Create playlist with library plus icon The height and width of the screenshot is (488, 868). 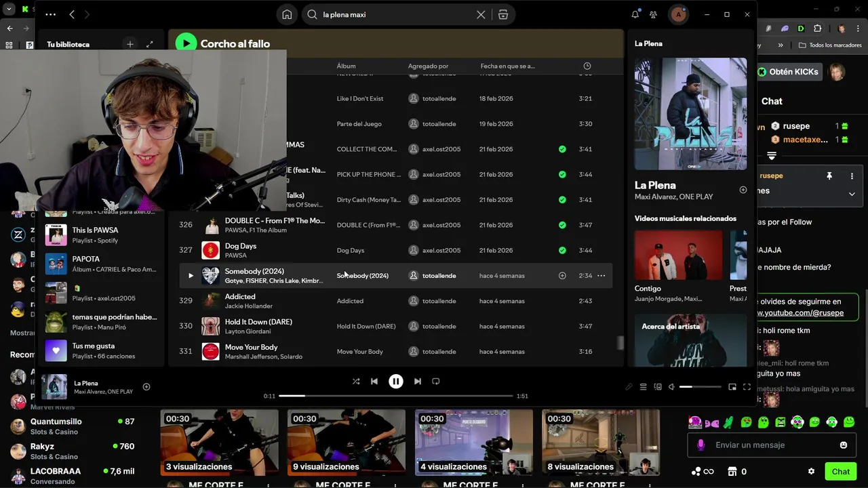point(130,44)
